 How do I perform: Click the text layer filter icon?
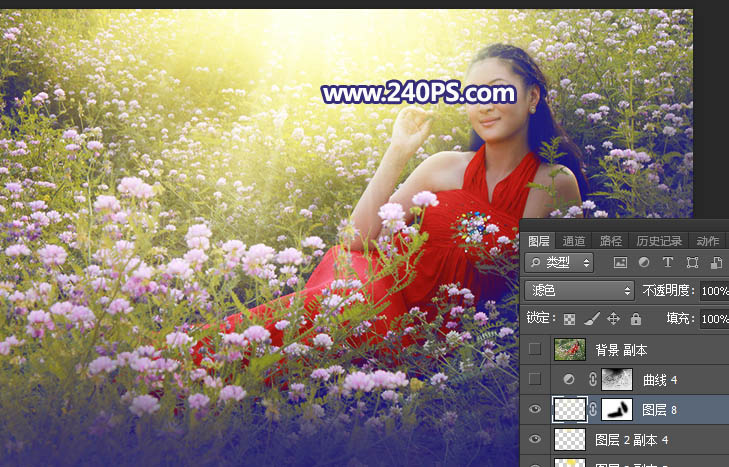(x=668, y=263)
